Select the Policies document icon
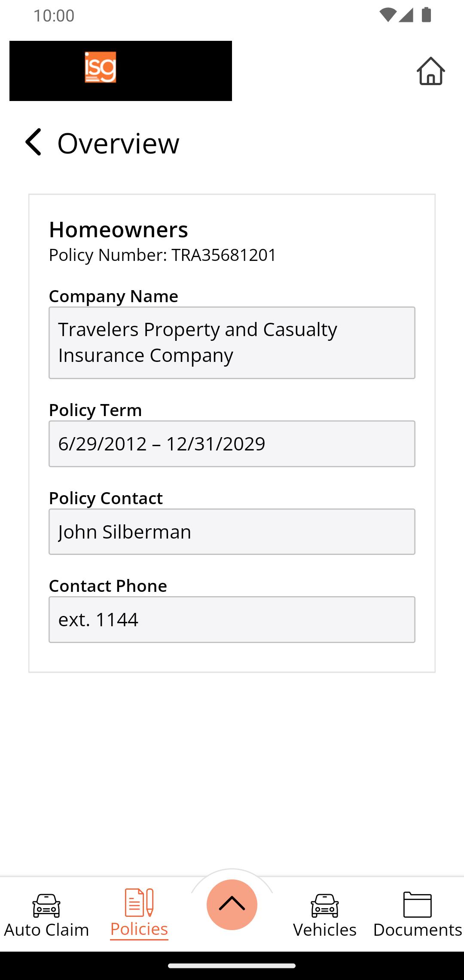The height and width of the screenshot is (980, 464). (139, 902)
